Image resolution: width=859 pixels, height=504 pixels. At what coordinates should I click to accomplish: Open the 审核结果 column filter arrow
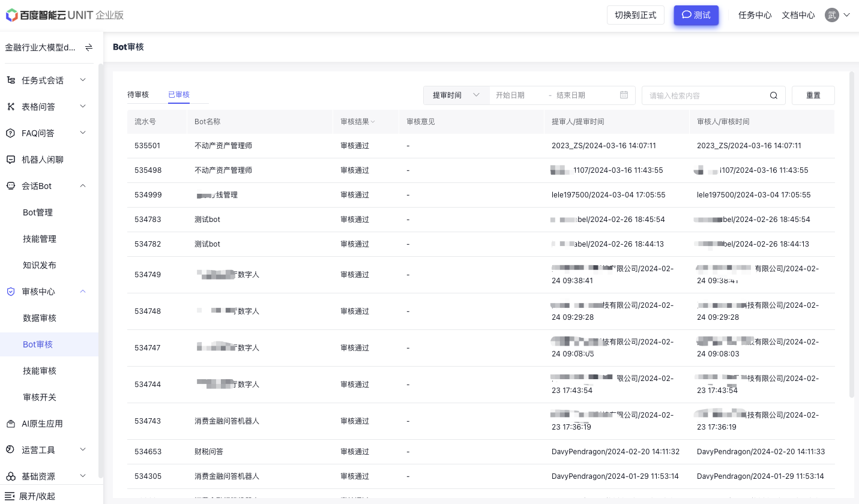373,122
